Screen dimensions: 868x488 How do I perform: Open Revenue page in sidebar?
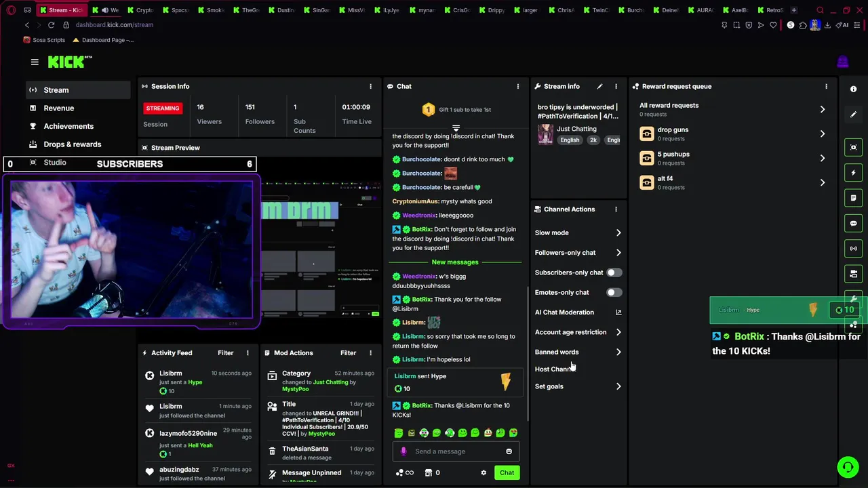[x=78, y=108]
